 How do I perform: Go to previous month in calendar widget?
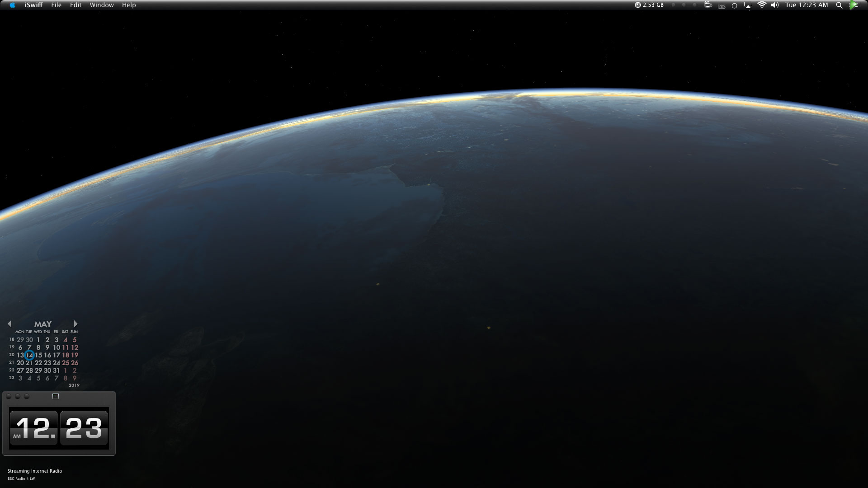click(x=9, y=324)
